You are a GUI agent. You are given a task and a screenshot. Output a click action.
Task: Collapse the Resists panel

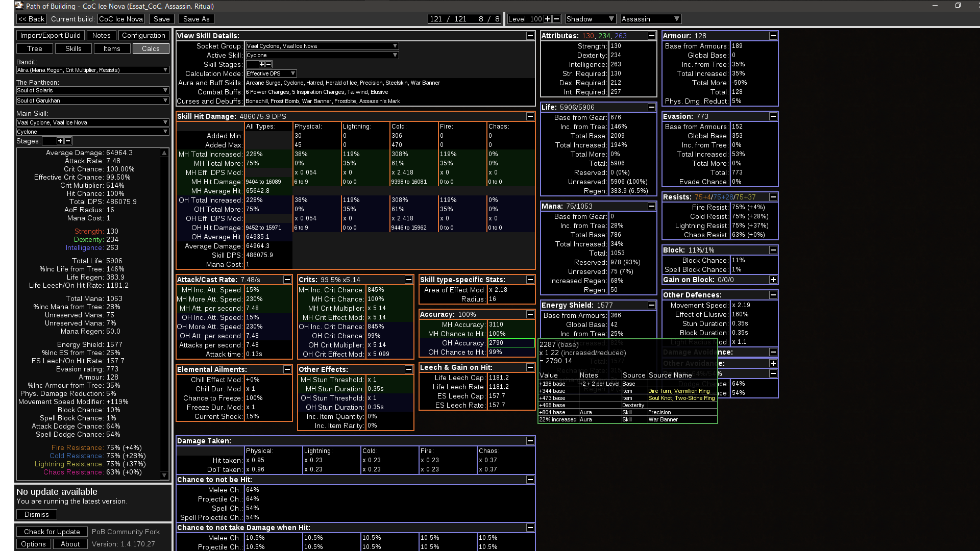(773, 197)
